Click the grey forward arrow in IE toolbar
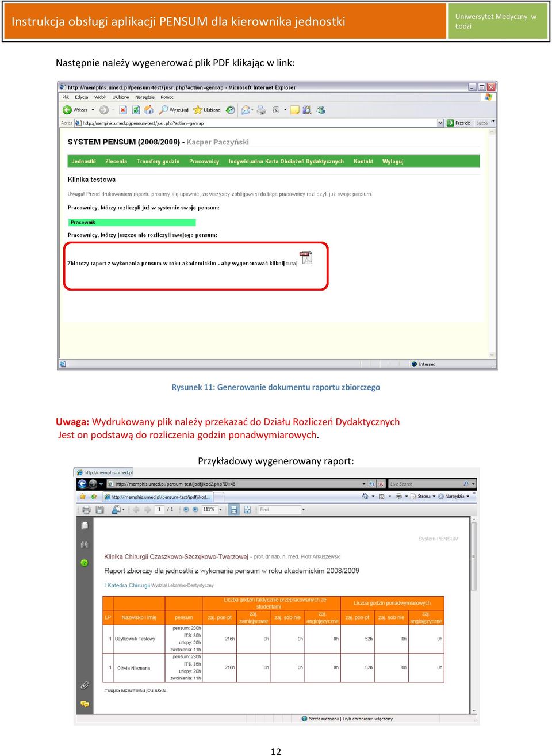This screenshot has width=552, height=756. click(103, 110)
